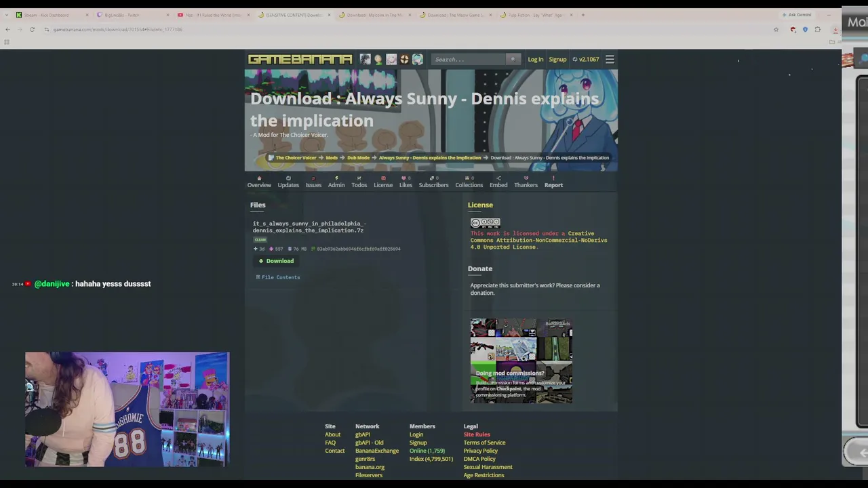
Task: Focus the GameBanana search field
Action: click(469, 60)
